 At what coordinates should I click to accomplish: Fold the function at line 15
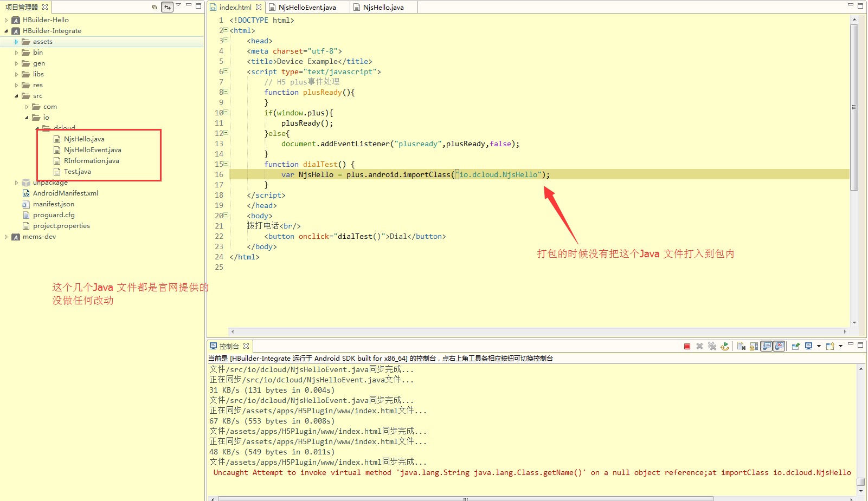(226, 164)
